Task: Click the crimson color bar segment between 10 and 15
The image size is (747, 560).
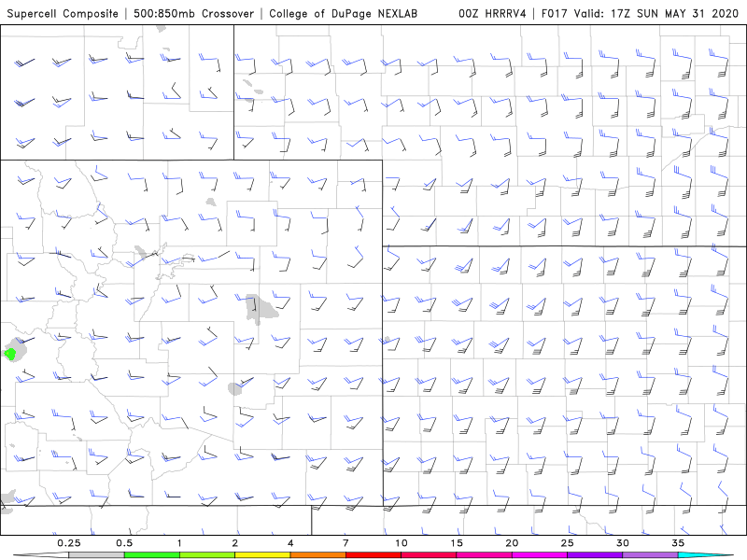Action: (429, 555)
